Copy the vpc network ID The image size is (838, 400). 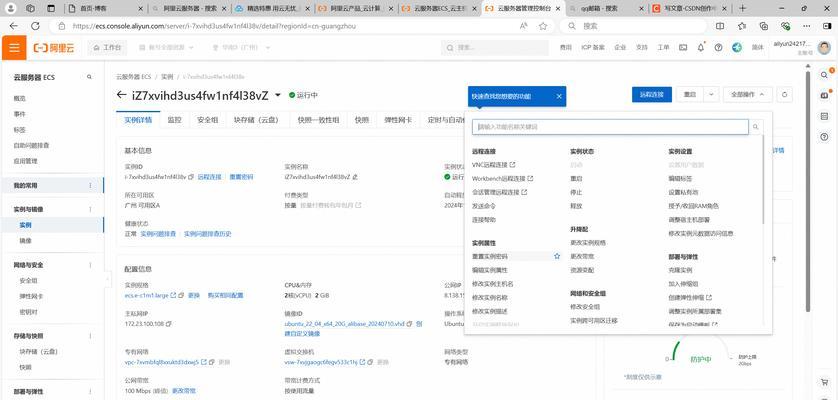click(212, 362)
